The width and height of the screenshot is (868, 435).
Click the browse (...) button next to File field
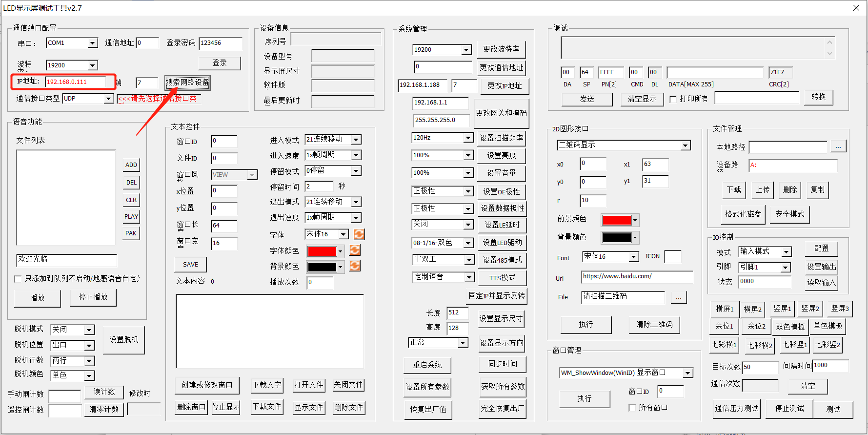coord(679,297)
